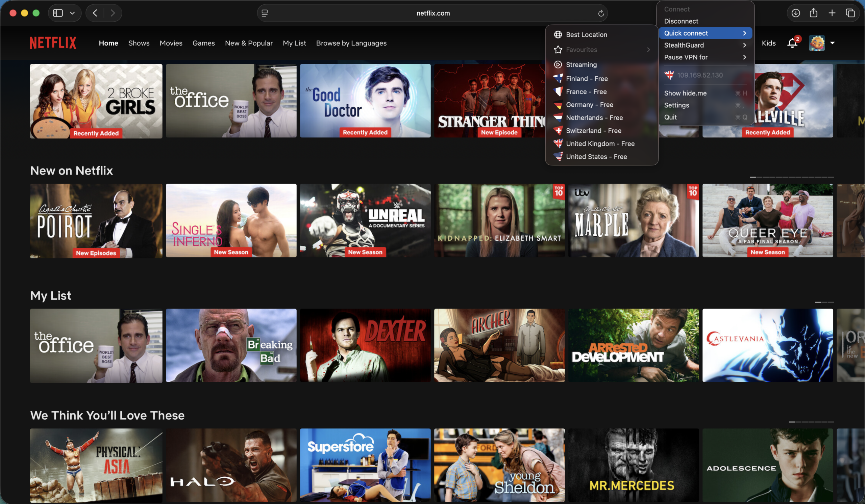Click the globe icon beside Best Location
865x504 pixels.
click(x=558, y=35)
